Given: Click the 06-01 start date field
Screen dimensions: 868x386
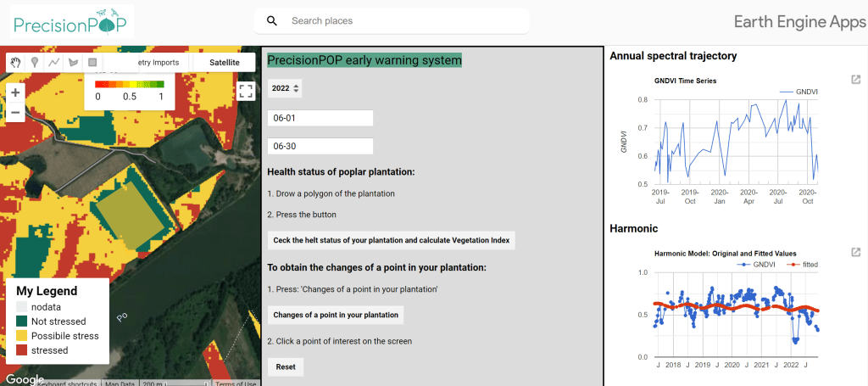Looking at the screenshot, I should (320, 119).
